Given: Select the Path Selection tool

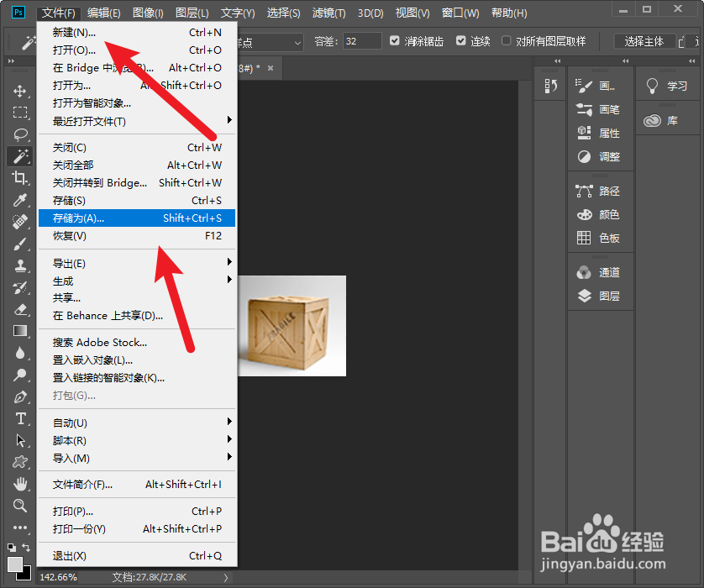Looking at the screenshot, I should (20, 440).
